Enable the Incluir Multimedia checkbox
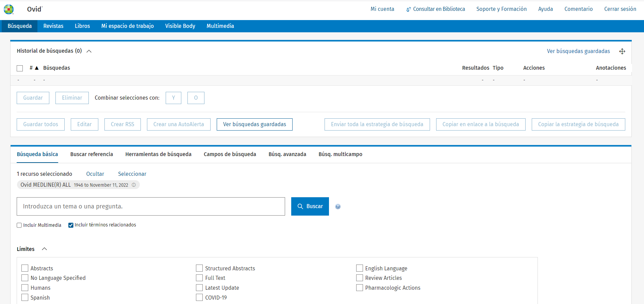The height and width of the screenshot is (304, 644). tap(19, 225)
